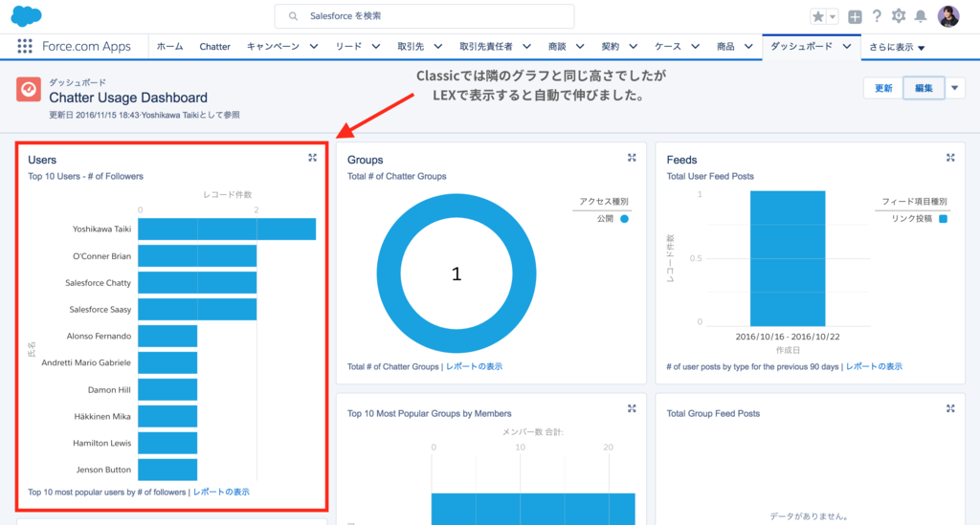
Task: Click the blue donut ring in Groups chart
Action: click(x=389, y=273)
